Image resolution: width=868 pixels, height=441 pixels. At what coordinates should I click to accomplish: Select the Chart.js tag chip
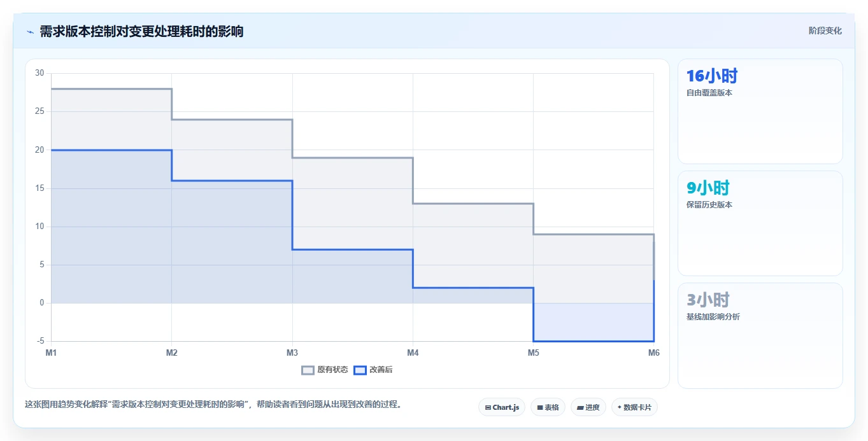(502, 407)
